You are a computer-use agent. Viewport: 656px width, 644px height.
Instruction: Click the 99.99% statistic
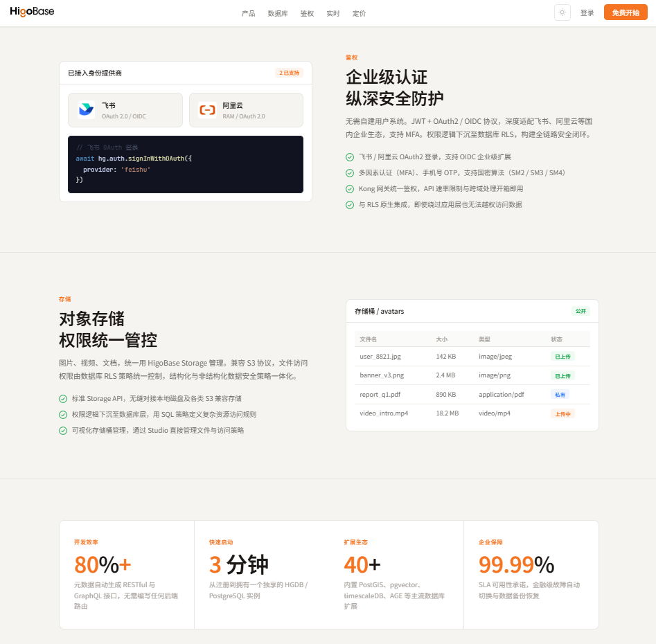[x=516, y=564]
